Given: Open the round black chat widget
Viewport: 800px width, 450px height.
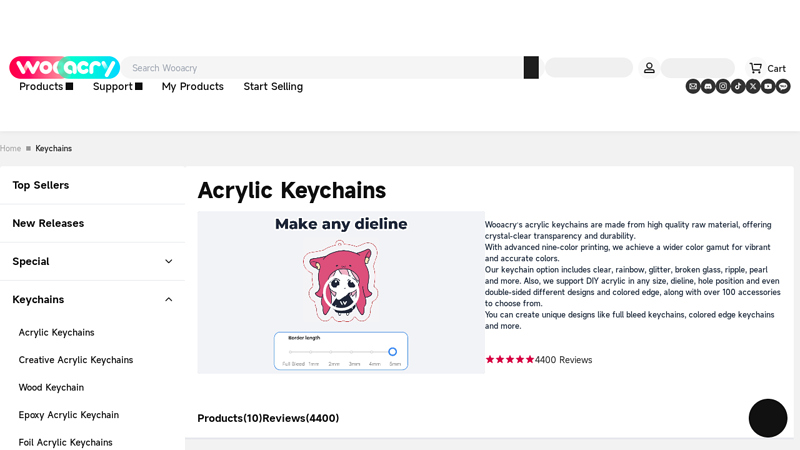Looking at the screenshot, I should click(768, 418).
